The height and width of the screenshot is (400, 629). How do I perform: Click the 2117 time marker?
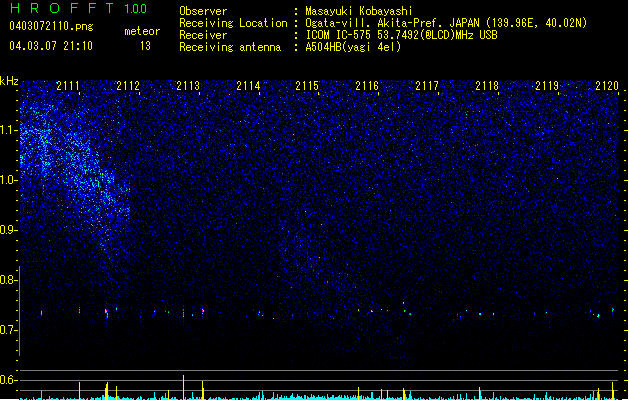click(427, 86)
